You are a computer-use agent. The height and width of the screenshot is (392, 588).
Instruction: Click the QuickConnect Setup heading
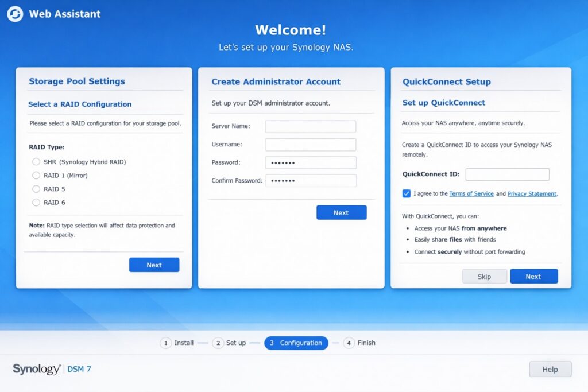tap(446, 81)
